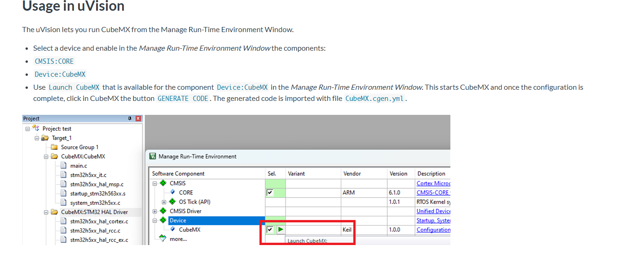The width and height of the screenshot is (644, 259).
Task: Click the 'GENERATE CODE' inline code text
Action: point(183,99)
